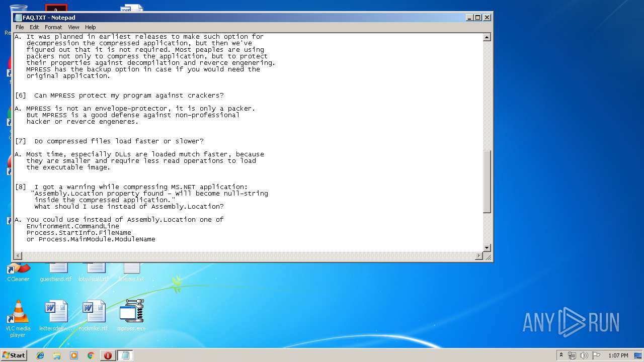
Task: Open Windows Media Player from taskbar
Action: click(74, 355)
